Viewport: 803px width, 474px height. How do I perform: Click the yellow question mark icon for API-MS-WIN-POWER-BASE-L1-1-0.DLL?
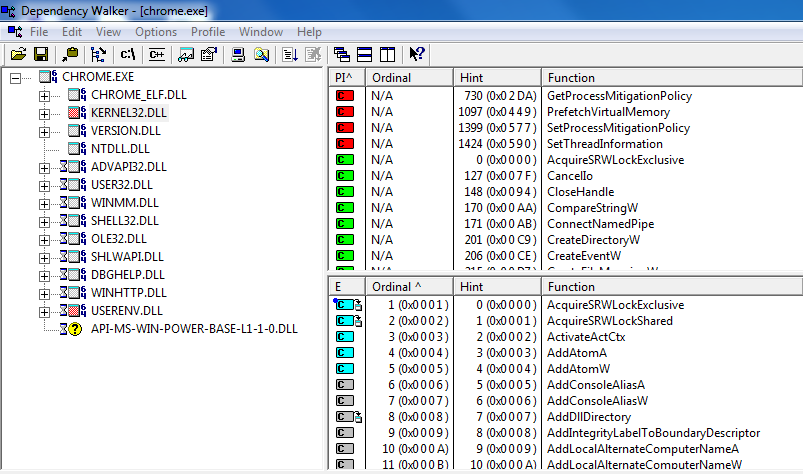[x=75, y=329]
